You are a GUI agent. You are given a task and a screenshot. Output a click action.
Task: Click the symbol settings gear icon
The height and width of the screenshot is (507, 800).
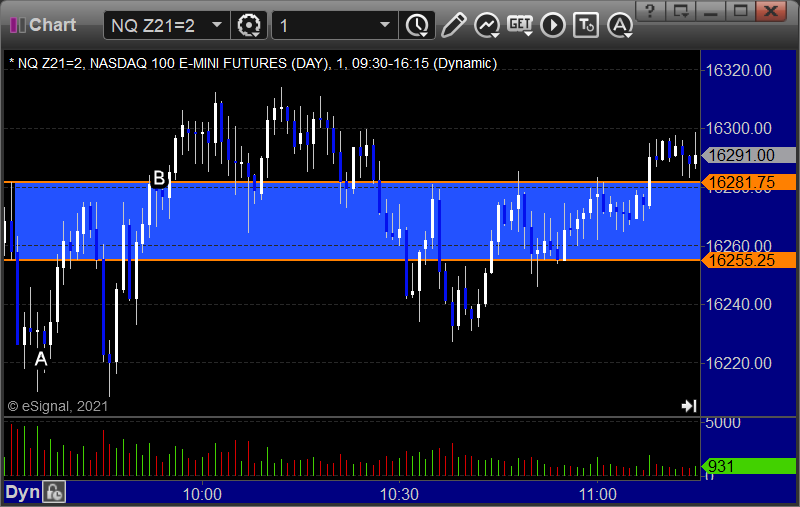(249, 25)
